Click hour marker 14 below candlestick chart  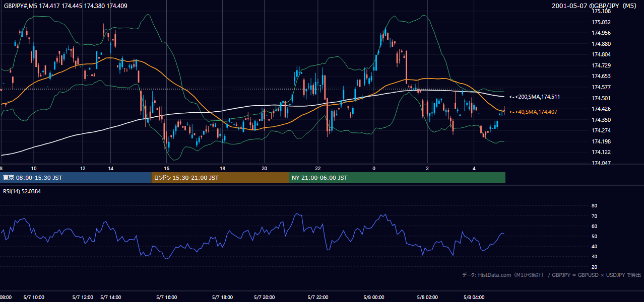[110, 168]
